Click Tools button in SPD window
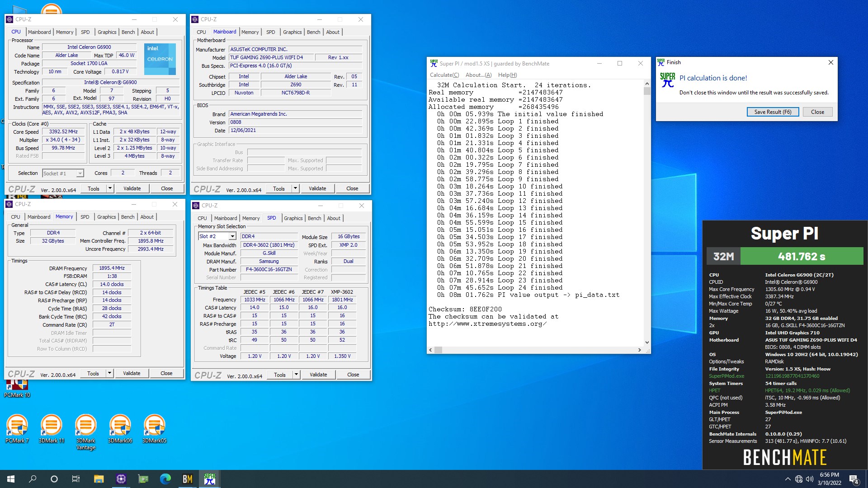 coord(280,375)
